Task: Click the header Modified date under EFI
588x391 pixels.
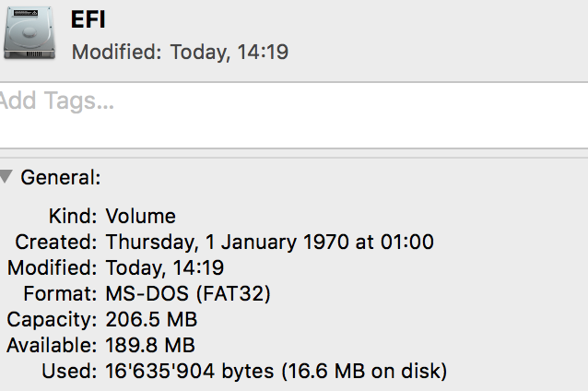Action: (x=180, y=52)
